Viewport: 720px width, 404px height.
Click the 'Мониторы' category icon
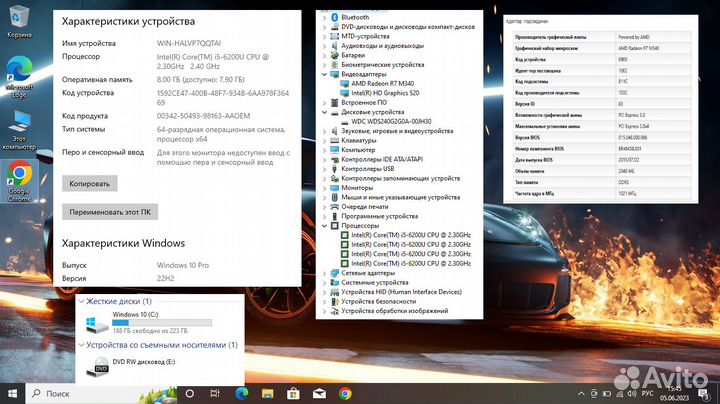click(x=335, y=188)
